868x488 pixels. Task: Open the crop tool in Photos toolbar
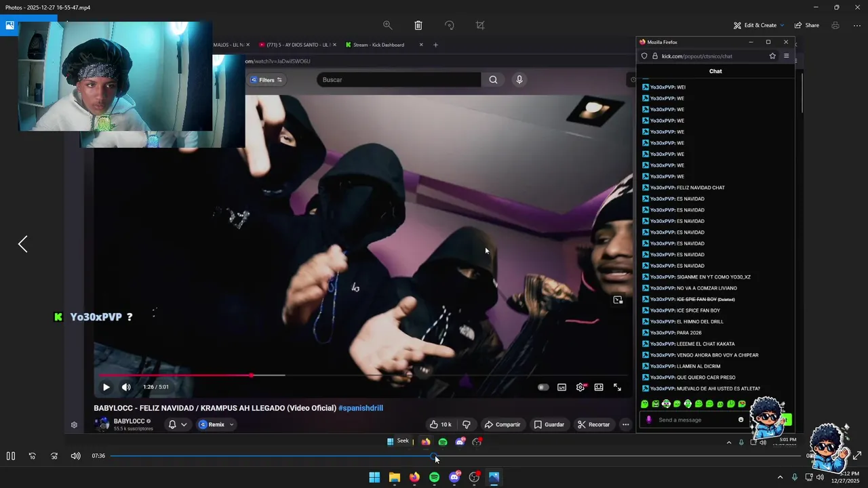click(x=480, y=25)
